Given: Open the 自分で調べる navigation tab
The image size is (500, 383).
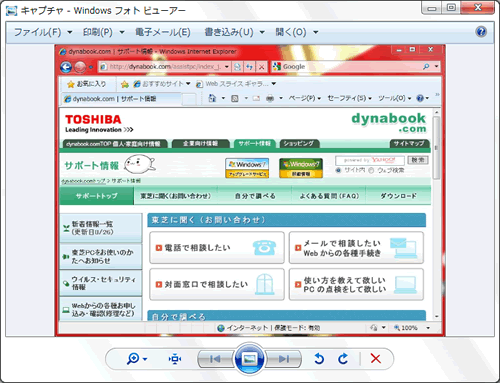Looking at the screenshot, I should tap(255, 196).
